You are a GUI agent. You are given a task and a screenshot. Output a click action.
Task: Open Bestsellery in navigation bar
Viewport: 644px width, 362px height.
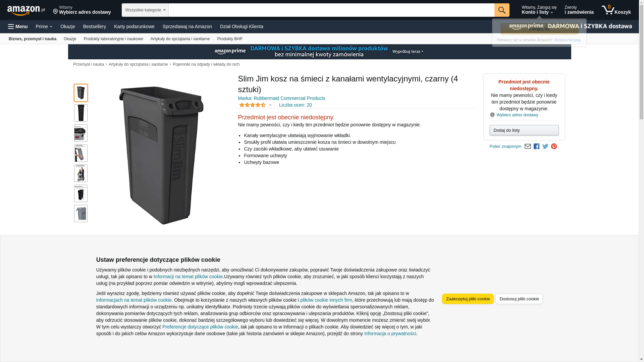pos(95,26)
